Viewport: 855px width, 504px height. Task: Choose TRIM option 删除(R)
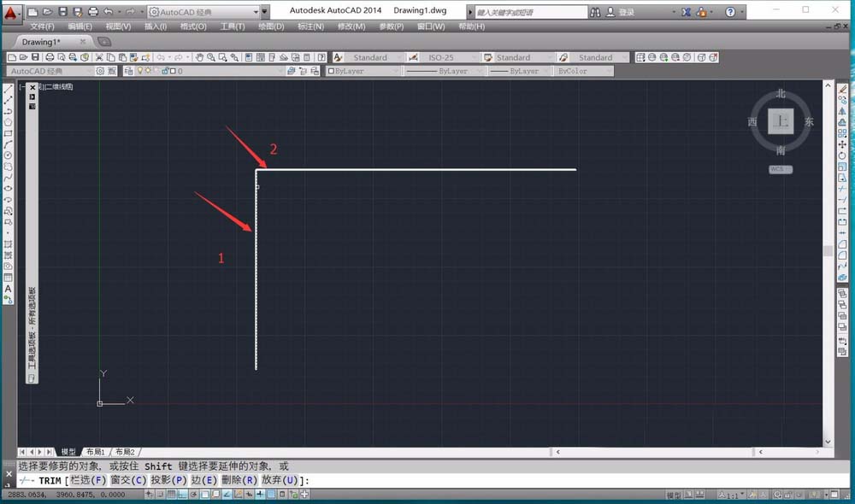[x=239, y=480]
